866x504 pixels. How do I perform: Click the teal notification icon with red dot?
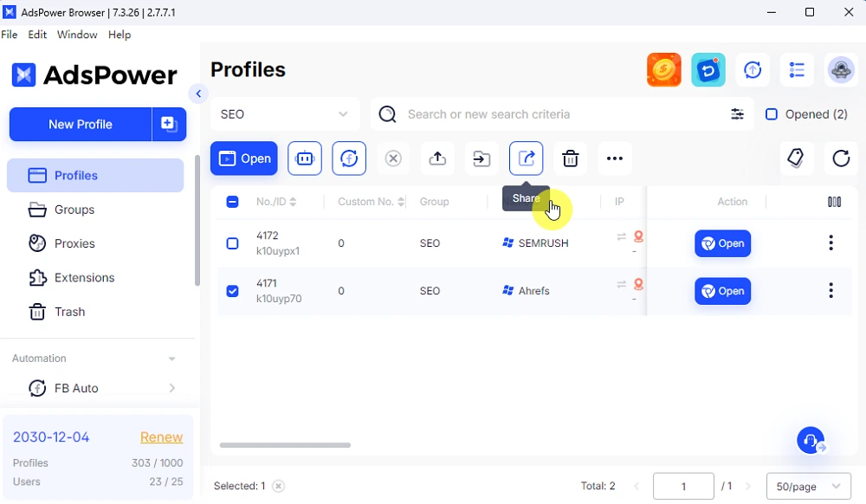point(708,70)
